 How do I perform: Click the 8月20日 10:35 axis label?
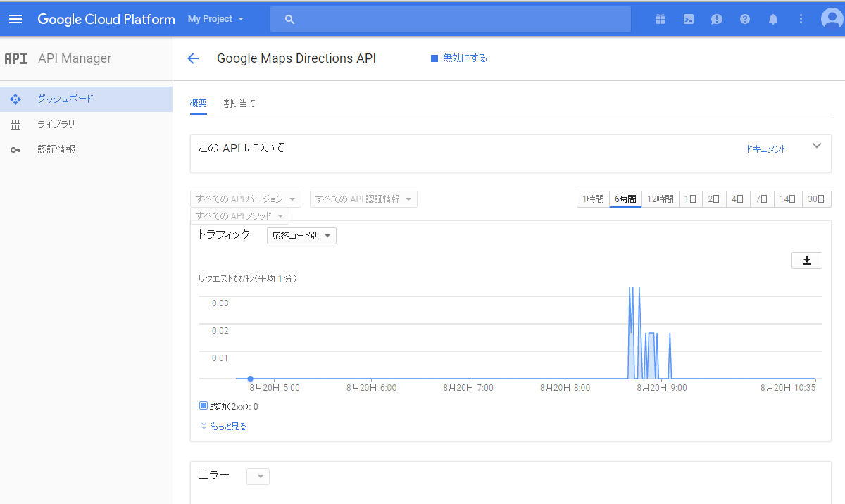[788, 387]
